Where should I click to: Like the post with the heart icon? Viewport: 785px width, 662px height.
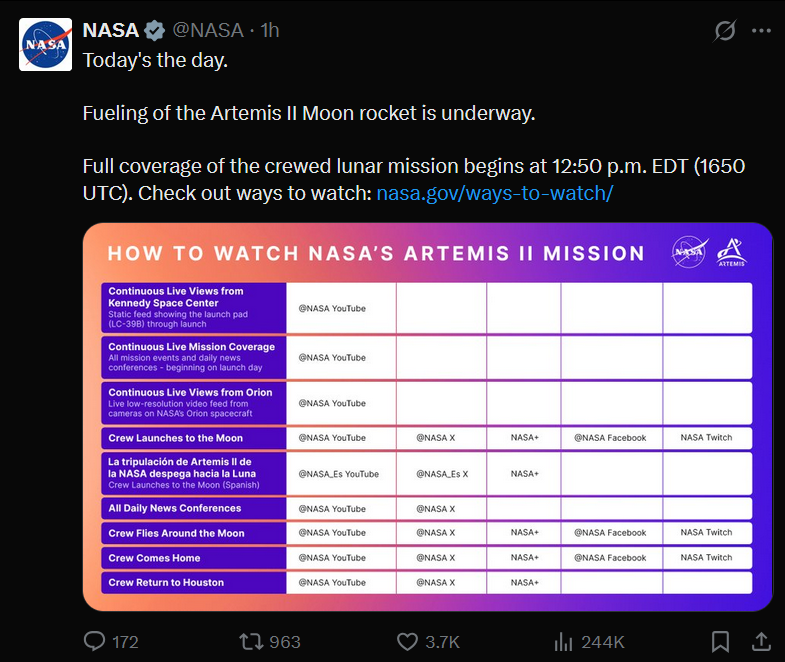coord(407,640)
